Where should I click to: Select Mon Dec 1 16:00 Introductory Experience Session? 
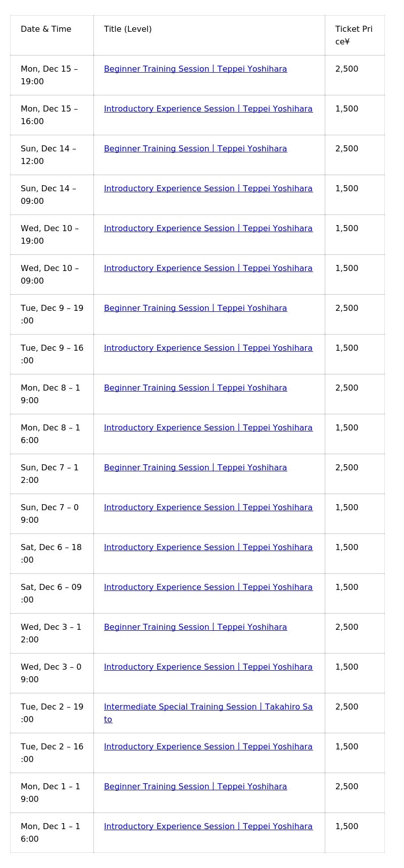pyautogui.click(x=208, y=827)
